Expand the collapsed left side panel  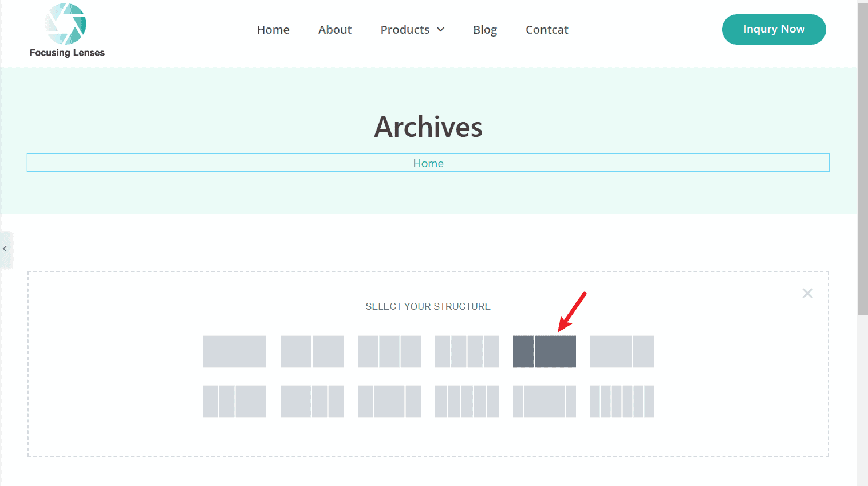[x=5, y=249]
